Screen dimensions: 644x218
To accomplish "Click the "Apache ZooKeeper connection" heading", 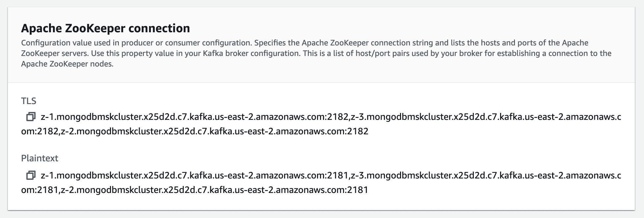I will 105,28.
